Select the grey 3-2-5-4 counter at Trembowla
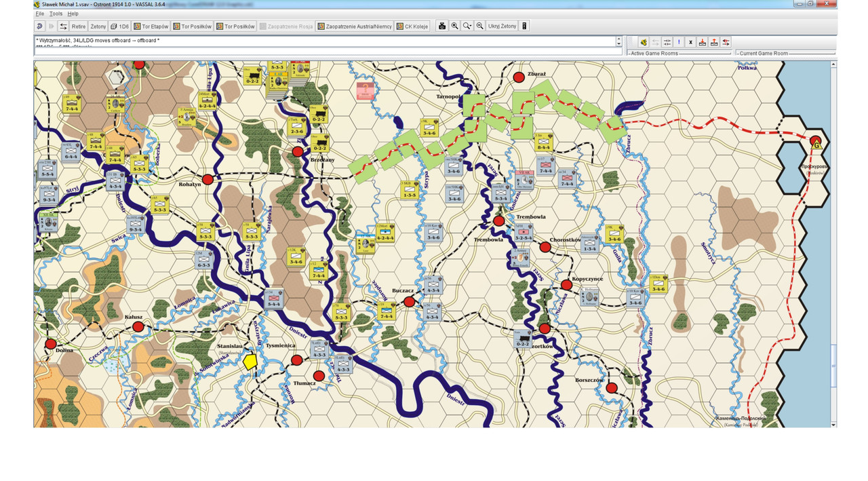The height and width of the screenshot is (481, 868). [524, 233]
